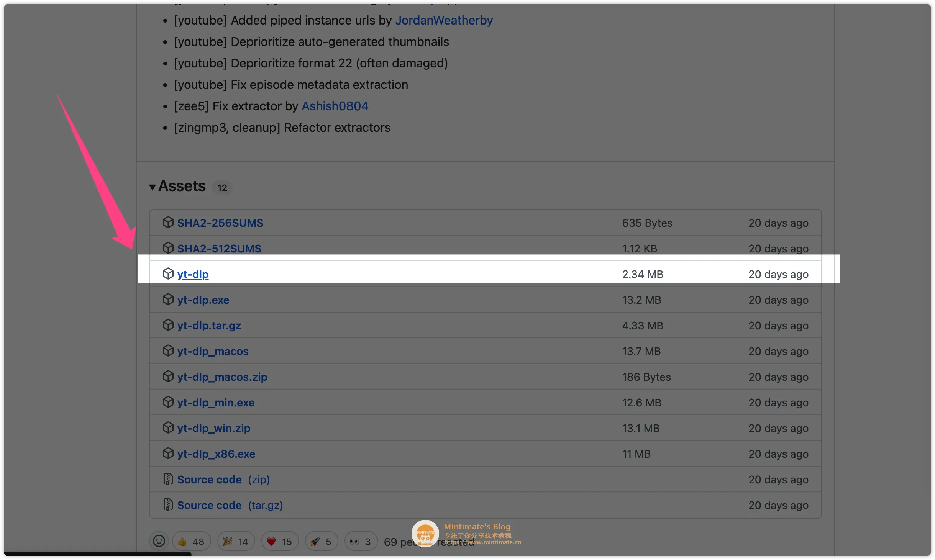Click the 'Deprioritize auto-generated thumbnails' changelog line
Screen dimensions: 935x560
tap(311, 42)
